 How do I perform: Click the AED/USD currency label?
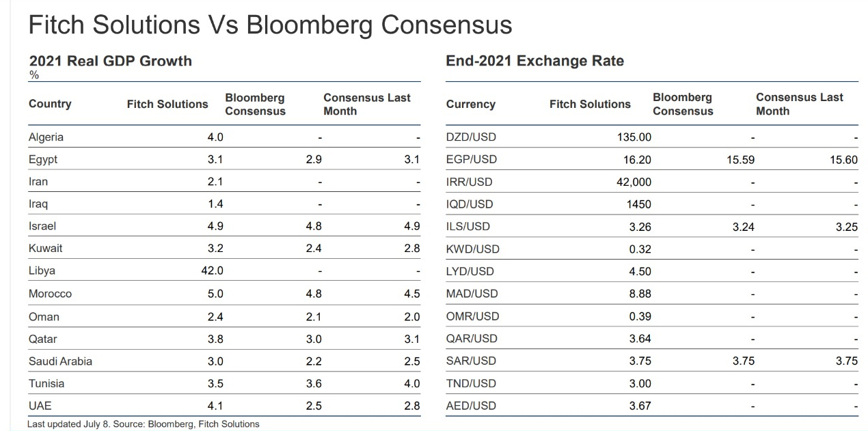tap(471, 406)
